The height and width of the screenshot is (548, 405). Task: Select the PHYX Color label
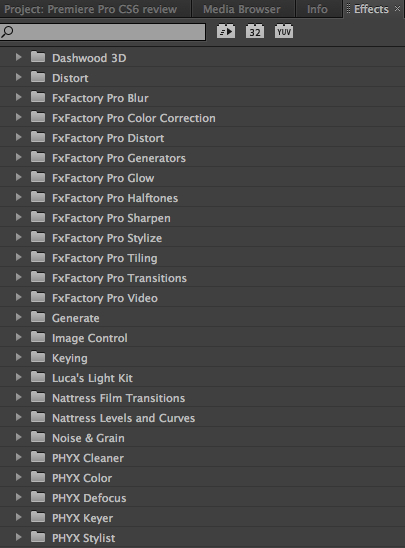click(x=82, y=478)
